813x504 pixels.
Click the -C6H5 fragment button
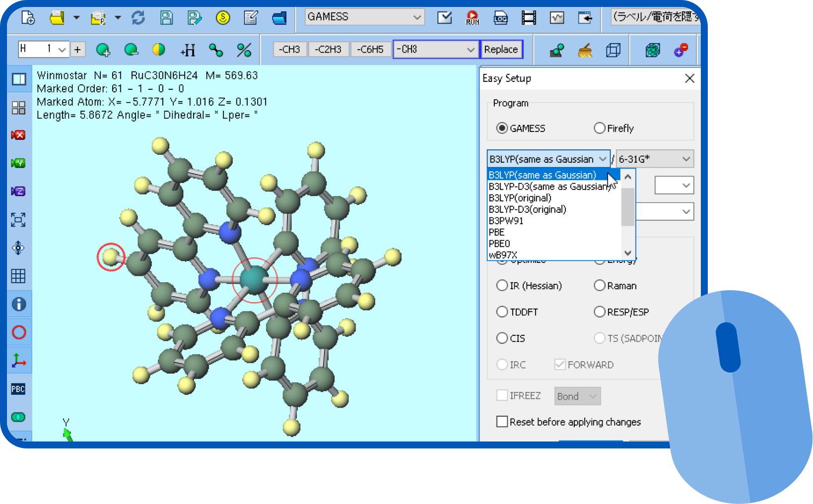click(x=371, y=49)
